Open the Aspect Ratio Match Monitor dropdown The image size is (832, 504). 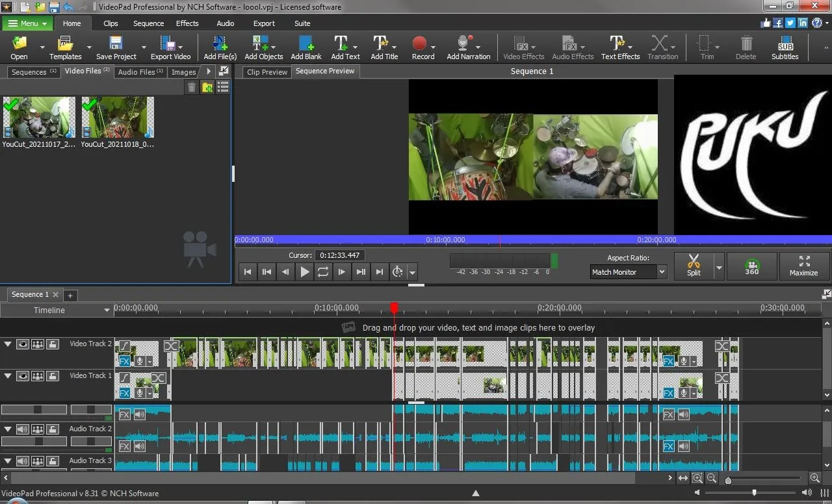point(629,272)
